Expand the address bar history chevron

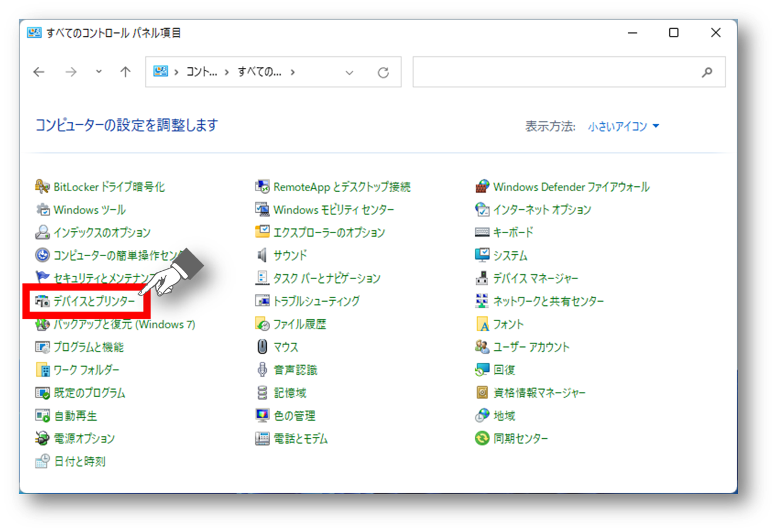point(349,73)
